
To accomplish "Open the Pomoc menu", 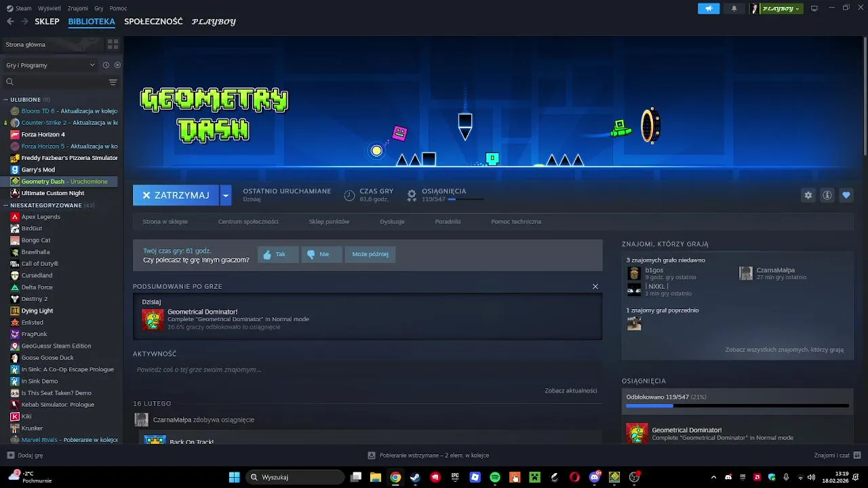I will (x=118, y=8).
